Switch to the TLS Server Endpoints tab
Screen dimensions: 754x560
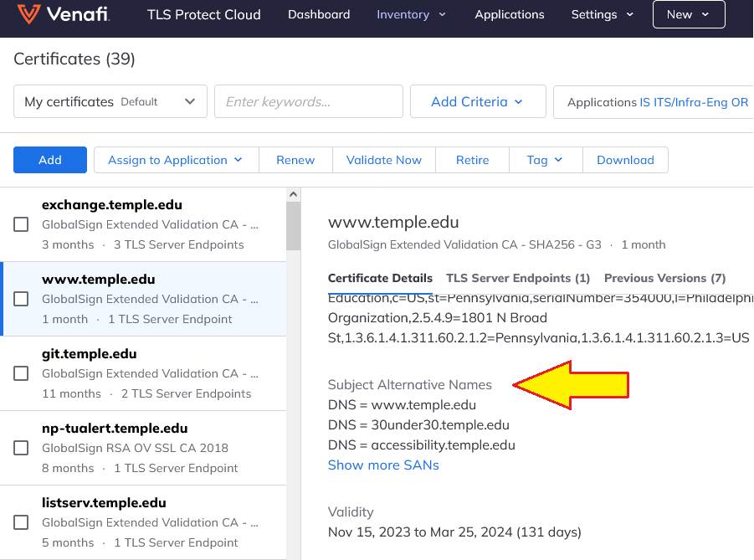pos(518,278)
